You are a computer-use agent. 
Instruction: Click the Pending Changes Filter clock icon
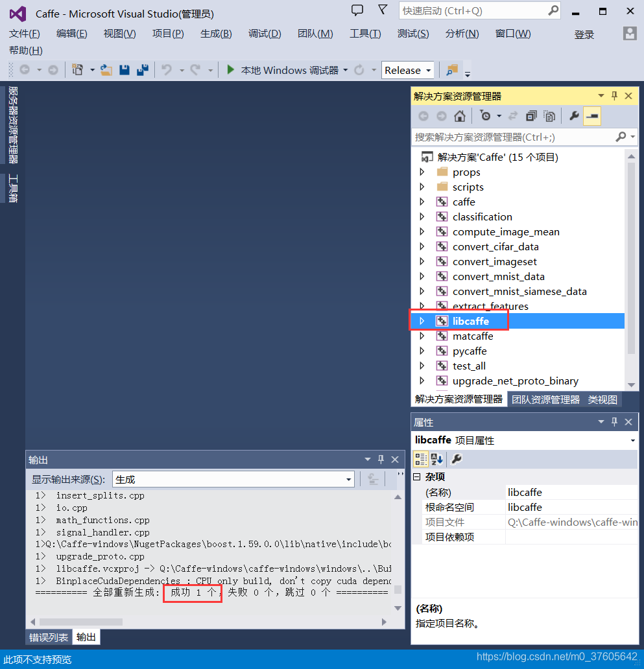point(485,115)
